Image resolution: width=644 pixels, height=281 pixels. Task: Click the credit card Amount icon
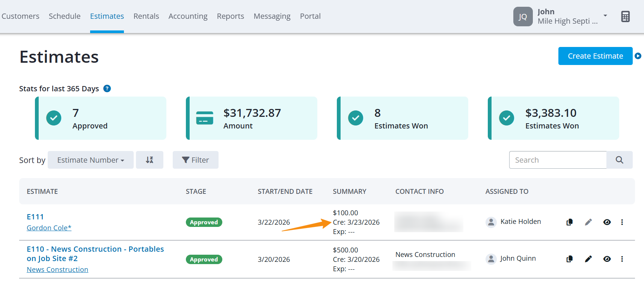click(205, 118)
